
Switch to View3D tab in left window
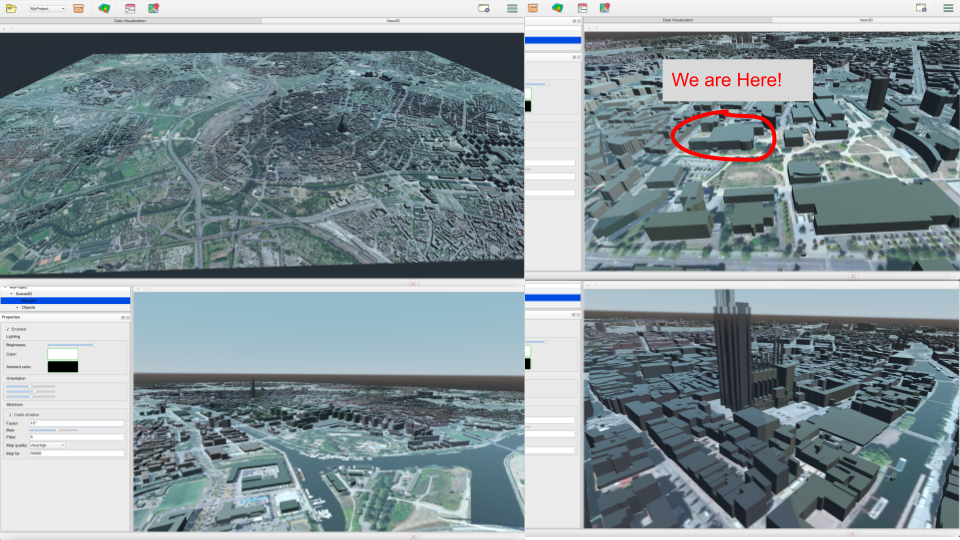[392, 21]
